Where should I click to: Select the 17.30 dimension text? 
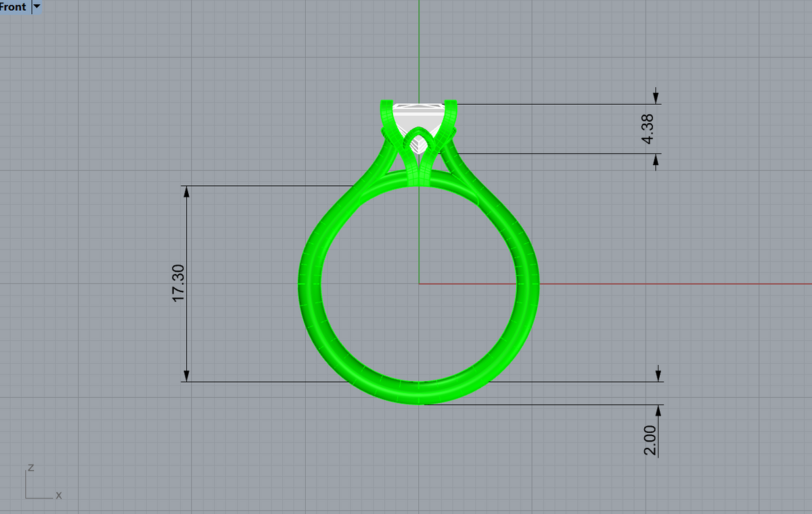click(179, 283)
